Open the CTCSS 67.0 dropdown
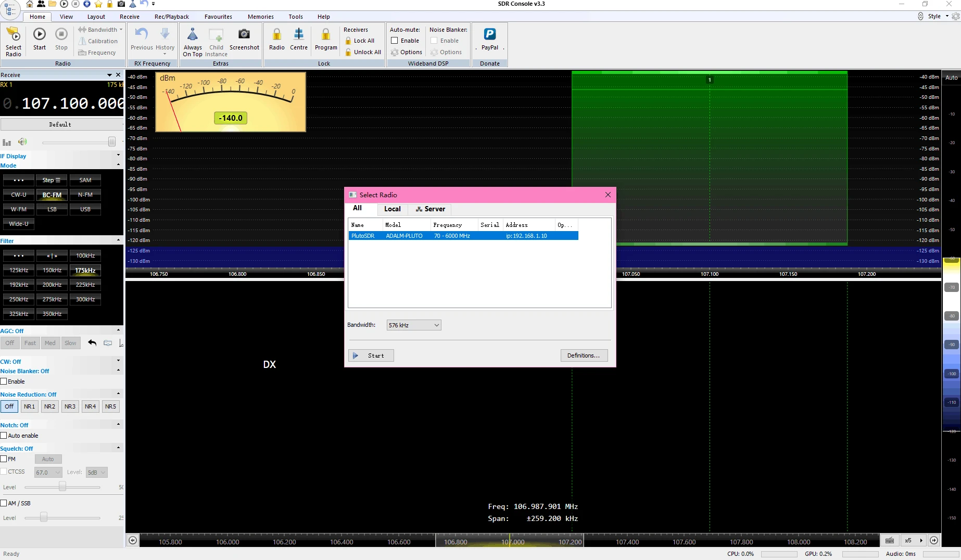 pyautogui.click(x=48, y=473)
